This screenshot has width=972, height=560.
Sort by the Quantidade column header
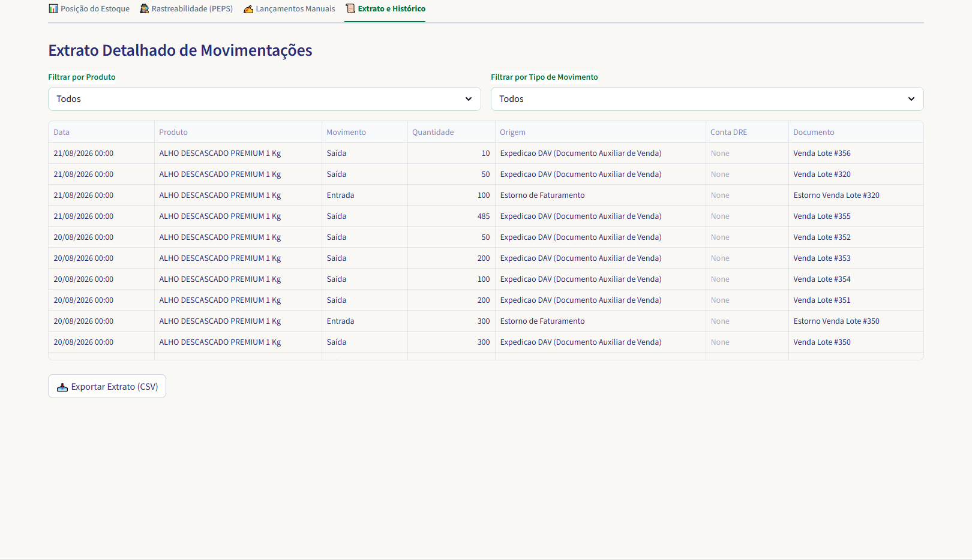coord(451,132)
